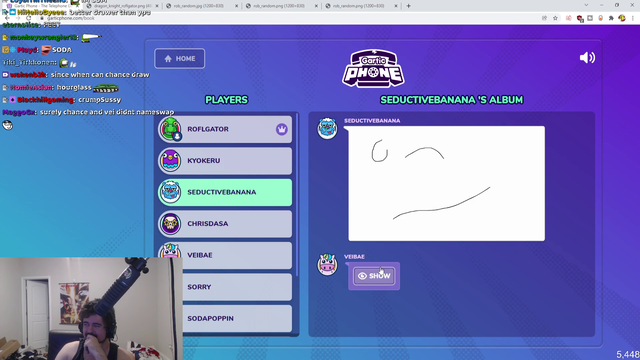Image resolution: width=640 pixels, height=360 pixels.
Task: Select SORRY in the players list
Action: pyautogui.click(x=237, y=287)
